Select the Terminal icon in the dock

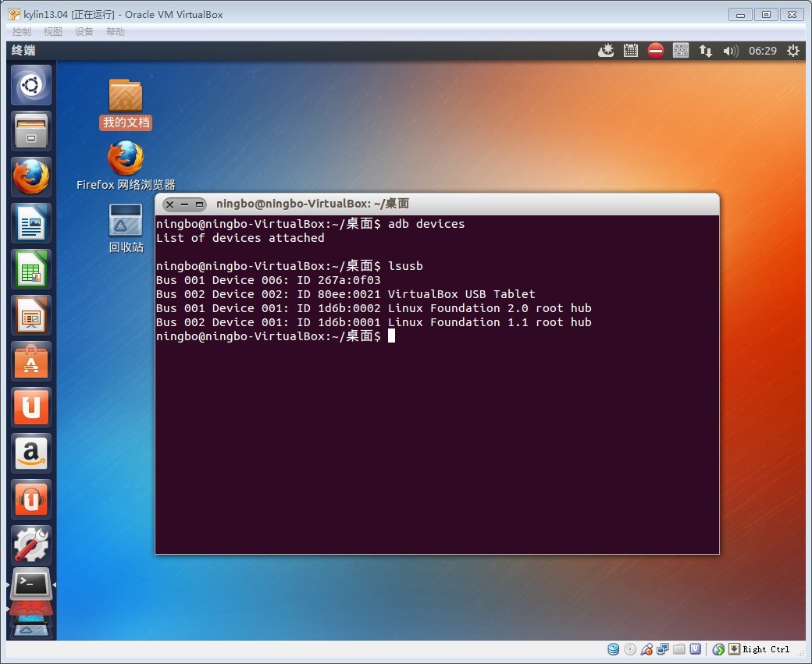31,585
